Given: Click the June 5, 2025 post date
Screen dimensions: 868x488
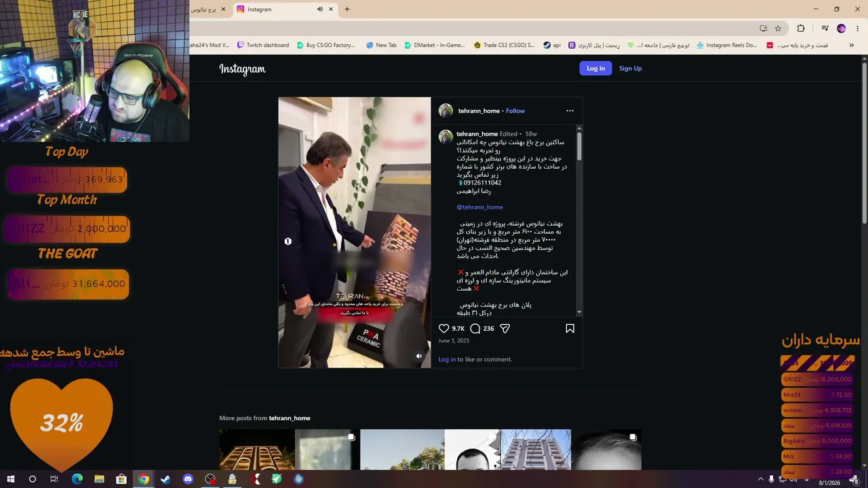Looking at the screenshot, I should coord(454,341).
